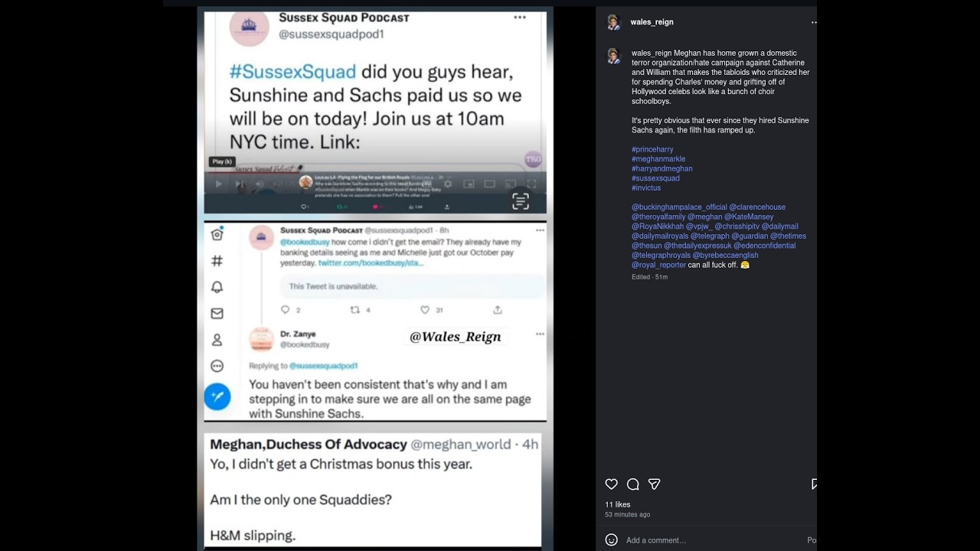The image size is (980, 551).
Task: Toggle fullscreen on video player
Action: coord(531,184)
